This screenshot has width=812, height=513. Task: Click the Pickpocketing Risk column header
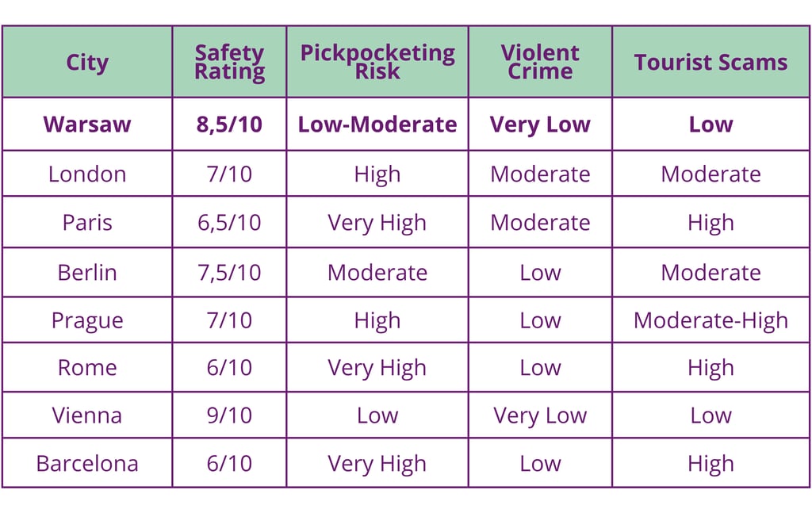coord(377,62)
